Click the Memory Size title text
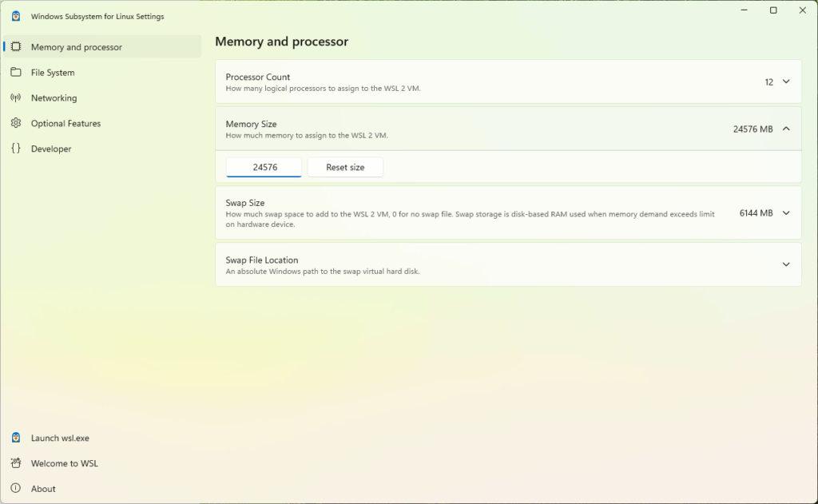The height and width of the screenshot is (504, 818). click(251, 124)
